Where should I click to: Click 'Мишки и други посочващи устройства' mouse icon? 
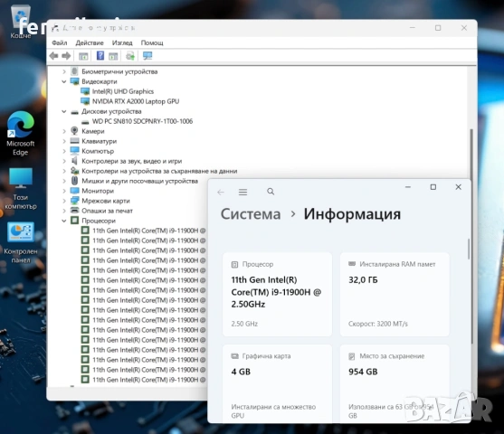74,181
